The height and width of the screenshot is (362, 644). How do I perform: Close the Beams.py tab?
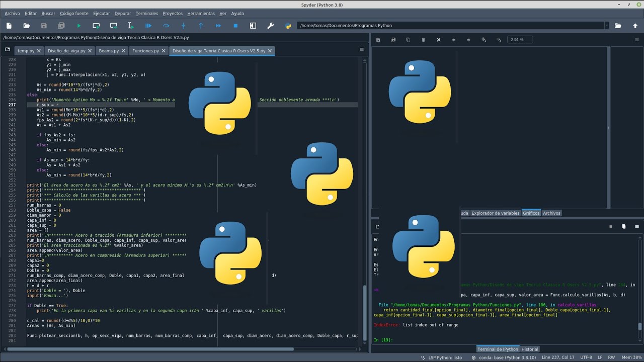coord(124,51)
